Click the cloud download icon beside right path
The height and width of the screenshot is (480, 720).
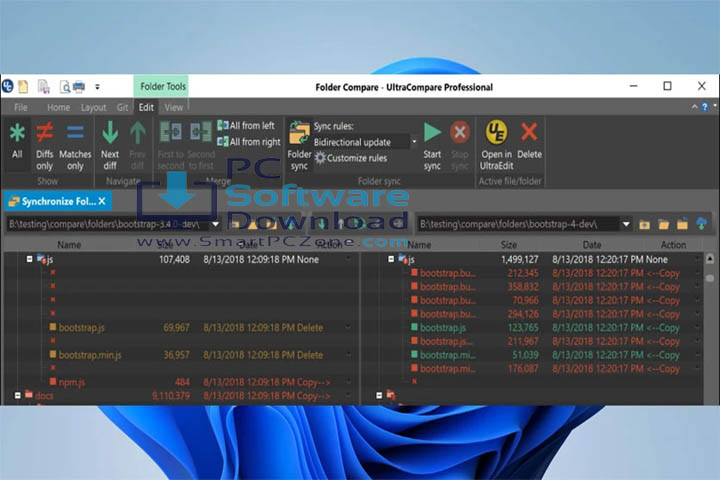click(x=702, y=224)
